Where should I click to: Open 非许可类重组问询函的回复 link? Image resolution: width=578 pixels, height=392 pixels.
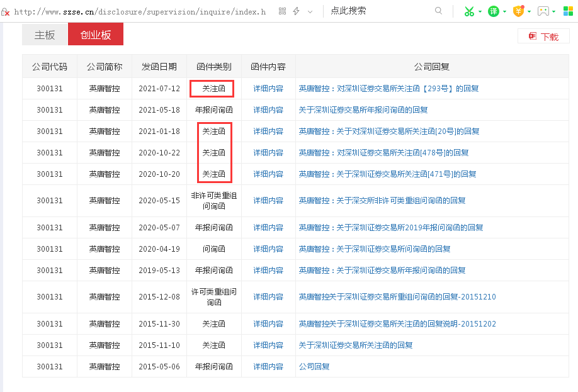tap(382, 201)
